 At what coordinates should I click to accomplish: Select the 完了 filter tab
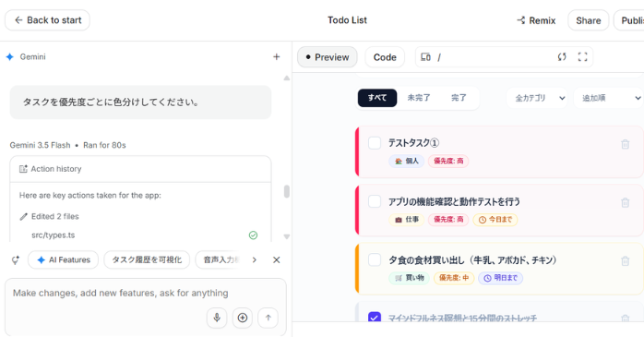[459, 98]
